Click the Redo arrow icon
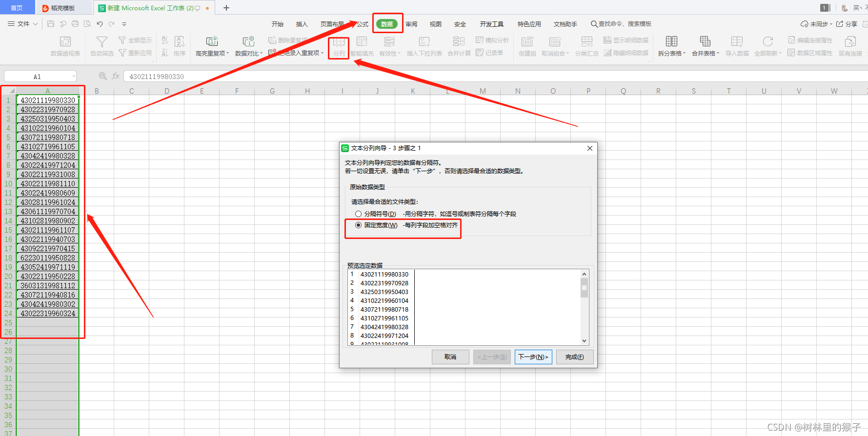868x436 pixels. 112,23
